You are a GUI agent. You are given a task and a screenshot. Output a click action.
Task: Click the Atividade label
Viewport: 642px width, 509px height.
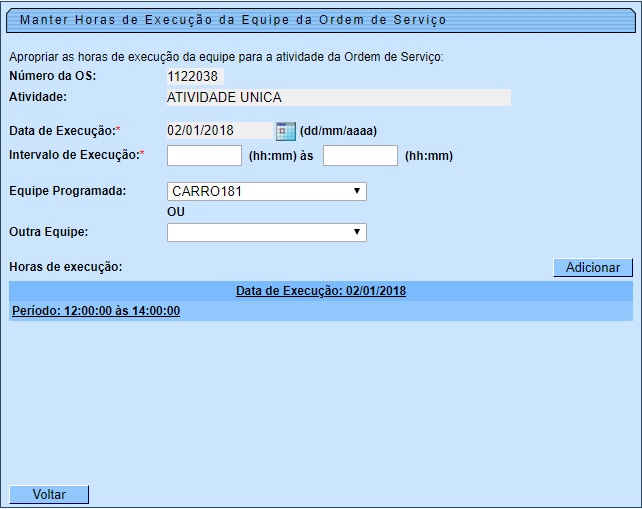coord(37,98)
